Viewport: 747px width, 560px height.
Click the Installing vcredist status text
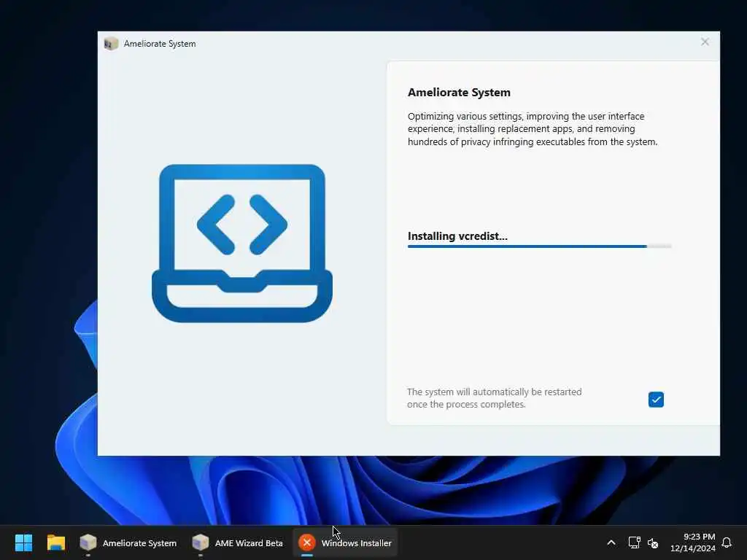point(457,236)
